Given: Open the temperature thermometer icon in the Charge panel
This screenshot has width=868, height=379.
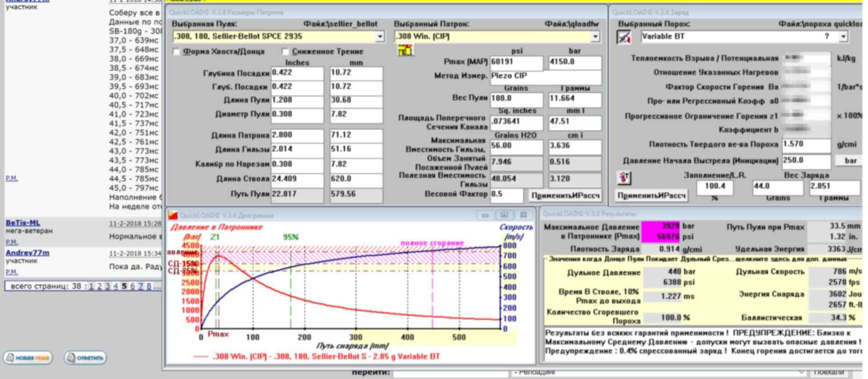Looking at the screenshot, I should (x=624, y=178).
